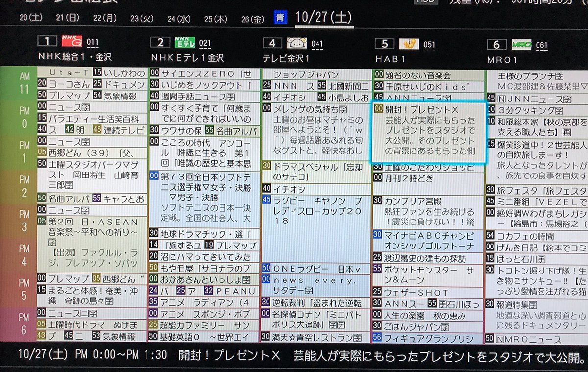Select トコトン掘り下げ隊 program

coord(538,281)
